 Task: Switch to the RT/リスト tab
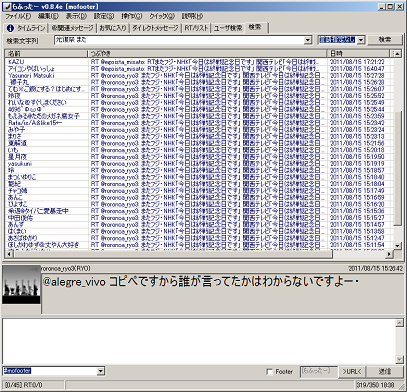(x=196, y=28)
